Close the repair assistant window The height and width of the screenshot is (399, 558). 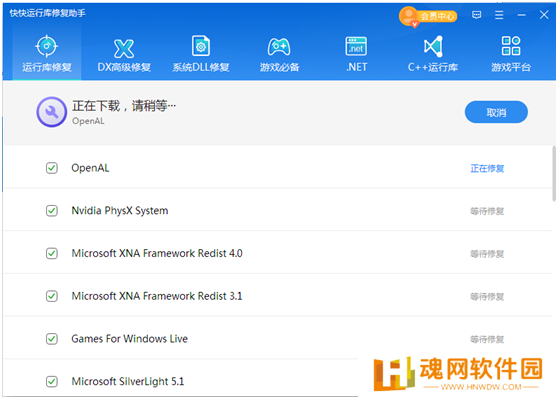pyautogui.click(x=544, y=15)
